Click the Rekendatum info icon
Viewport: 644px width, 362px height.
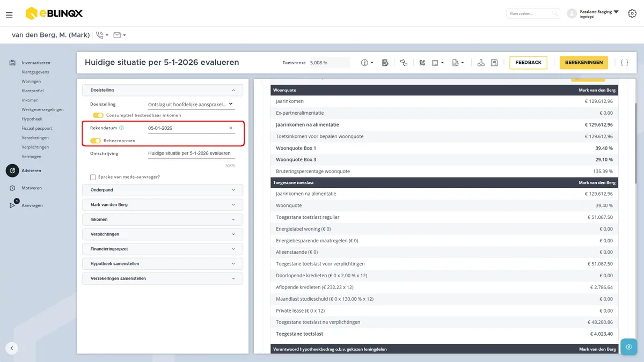[x=121, y=128]
